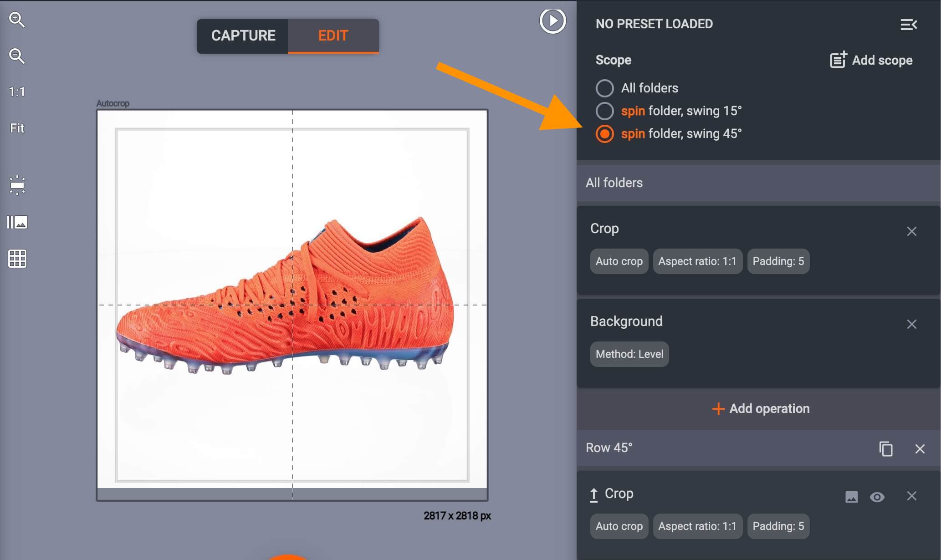This screenshot has width=941, height=560.
Task: Duplicate the Row 45° section
Action: coord(886,448)
